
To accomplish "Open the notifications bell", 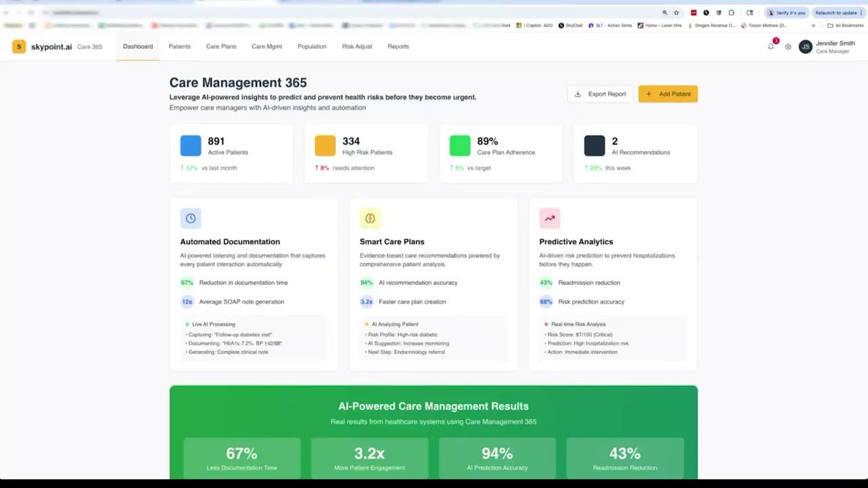I will tap(770, 47).
